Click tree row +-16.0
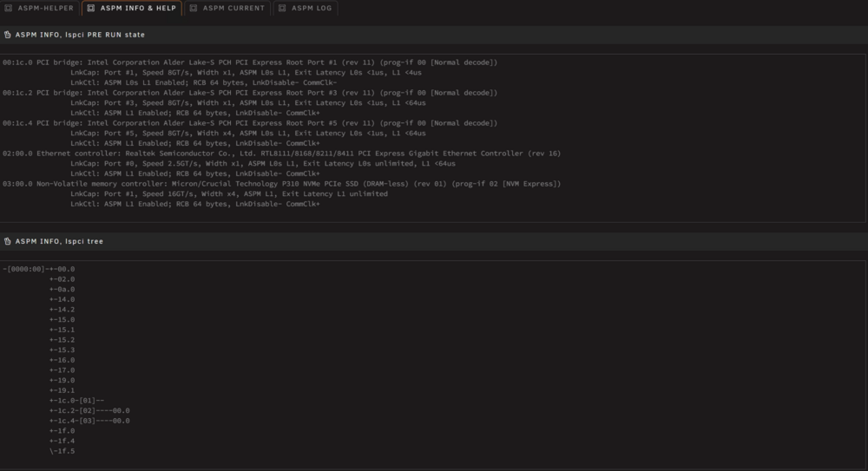 click(62, 360)
